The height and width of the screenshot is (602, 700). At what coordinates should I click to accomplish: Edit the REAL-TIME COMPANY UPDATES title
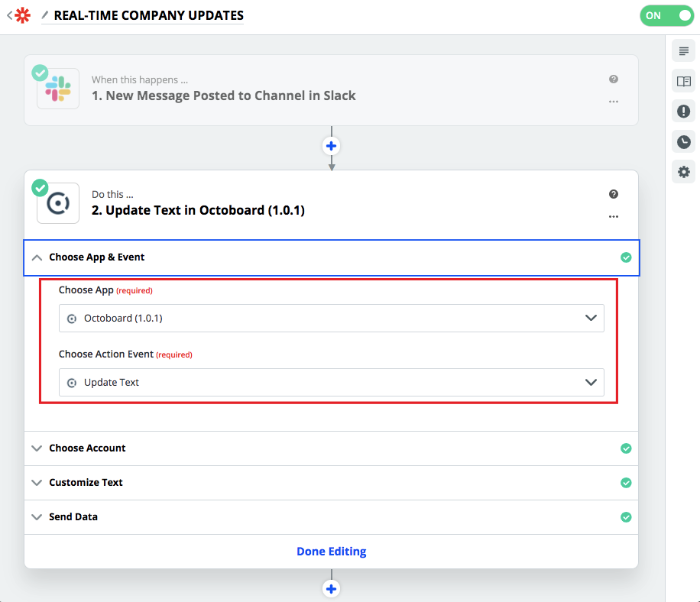(149, 15)
